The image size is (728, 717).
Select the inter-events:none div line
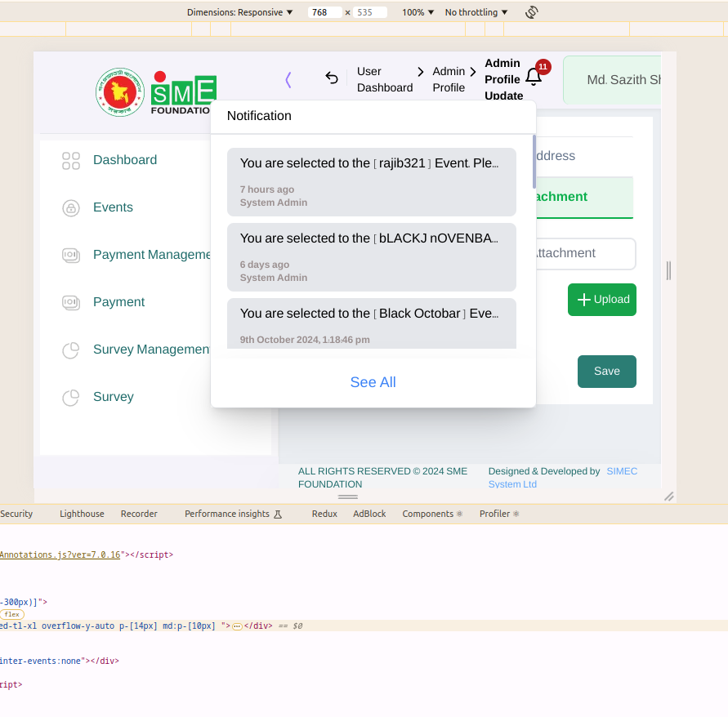(x=60, y=661)
